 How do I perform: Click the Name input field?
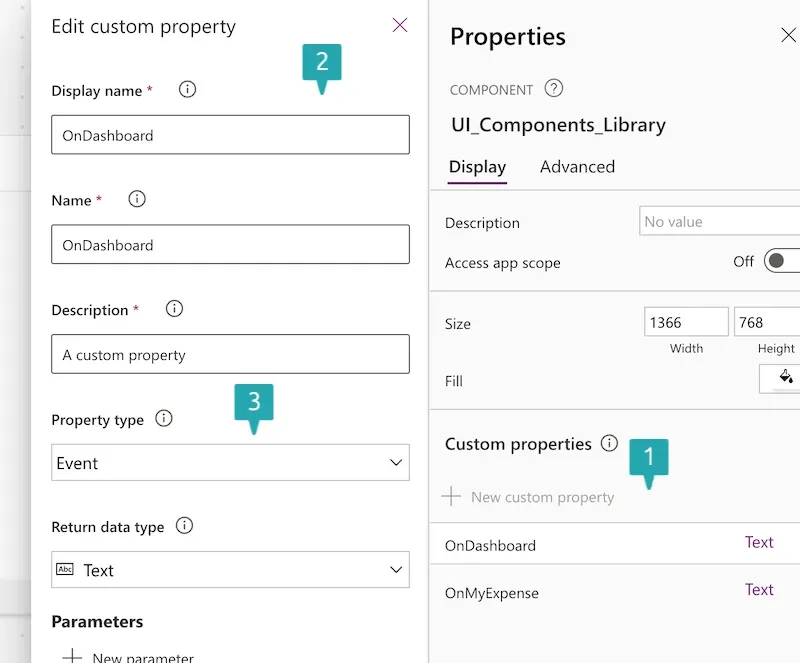230,244
